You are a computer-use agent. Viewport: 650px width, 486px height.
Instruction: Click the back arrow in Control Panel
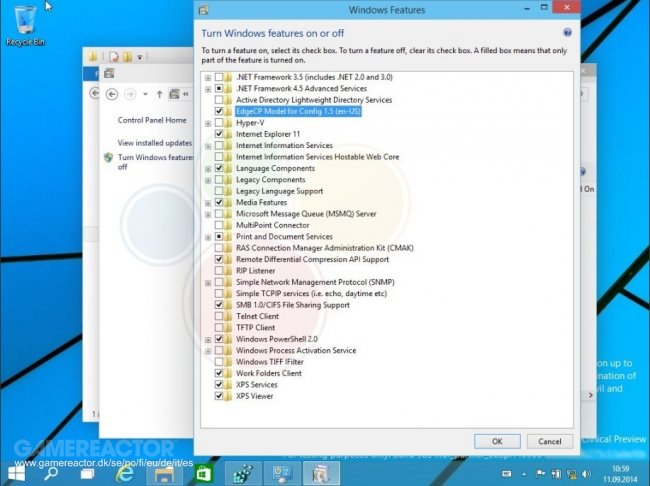click(x=96, y=94)
